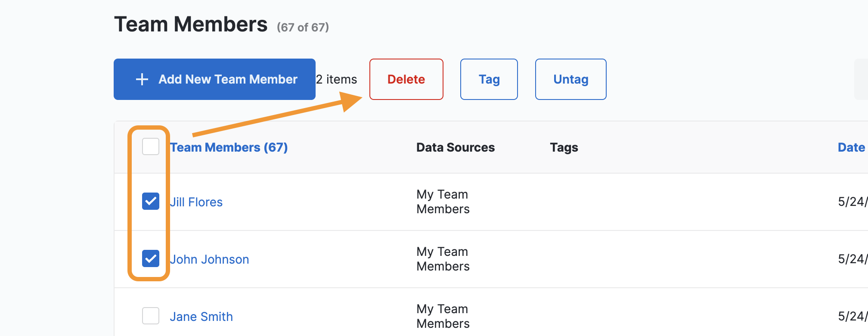Viewport: 868px width, 336px height.
Task: Toggle the select-all header checkbox
Action: 151,147
